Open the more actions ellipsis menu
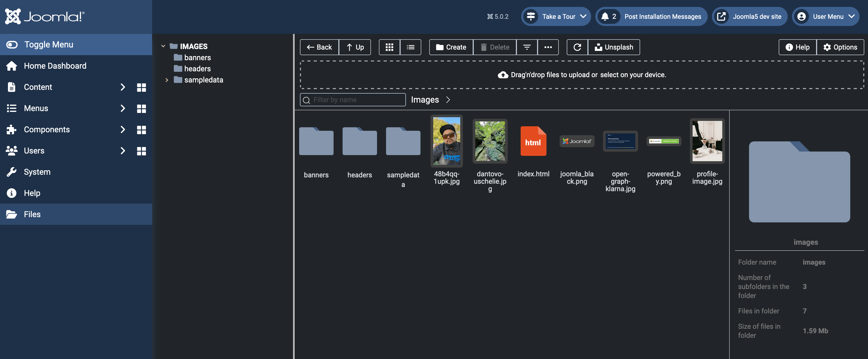Image resolution: width=868 pixels, height=359 pixels. pyautogui.click(x=548, y=47)
